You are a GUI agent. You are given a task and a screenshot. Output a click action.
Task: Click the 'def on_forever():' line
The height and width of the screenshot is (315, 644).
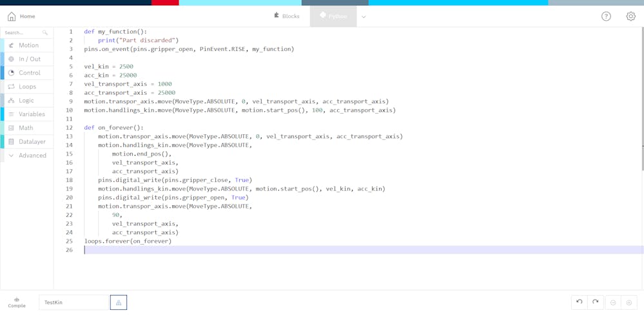coord(113,127)
